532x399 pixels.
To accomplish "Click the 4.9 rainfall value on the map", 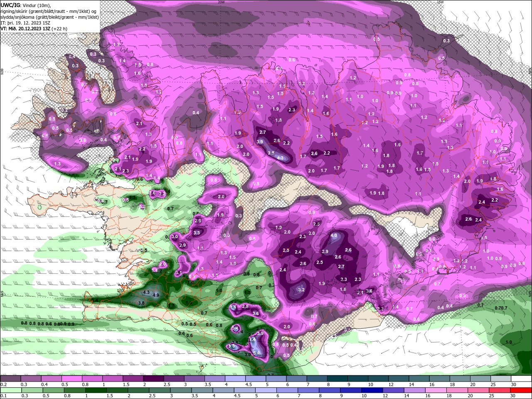I will click(x=156, y=295).
